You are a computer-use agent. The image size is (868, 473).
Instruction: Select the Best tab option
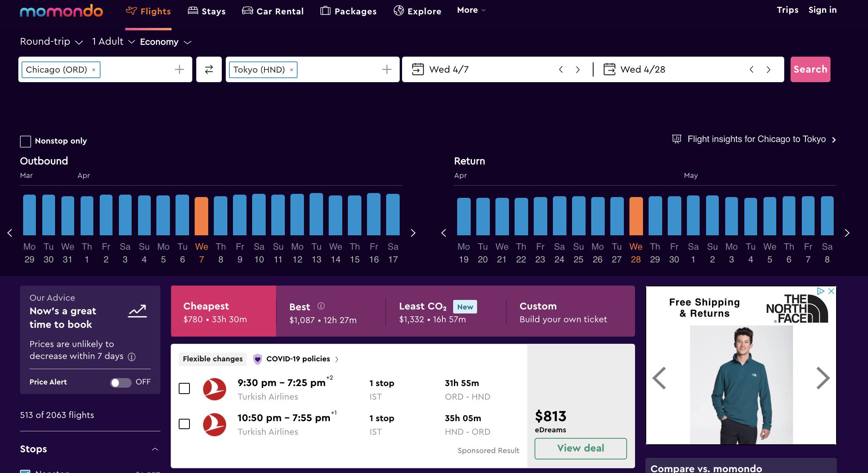324,311
